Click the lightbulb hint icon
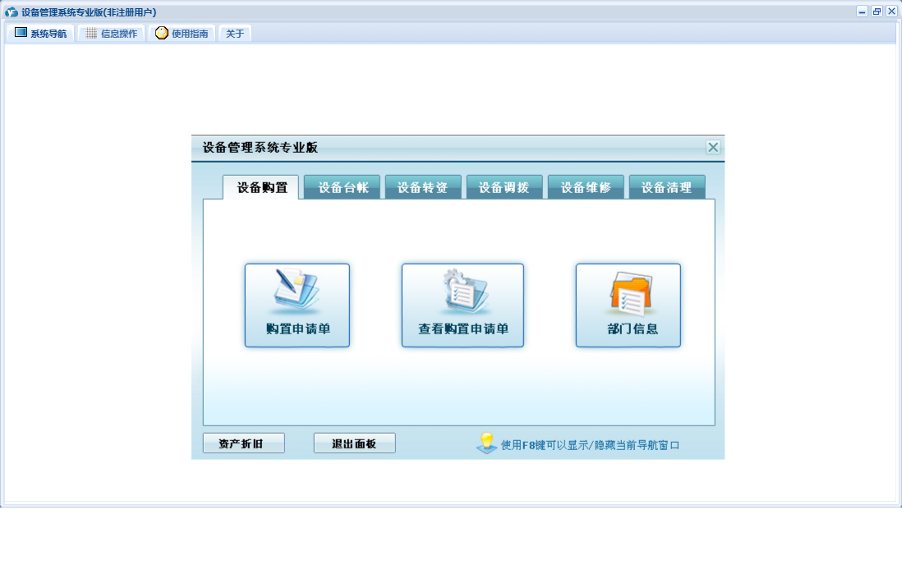The image size is (902, 588). (486, 443)
